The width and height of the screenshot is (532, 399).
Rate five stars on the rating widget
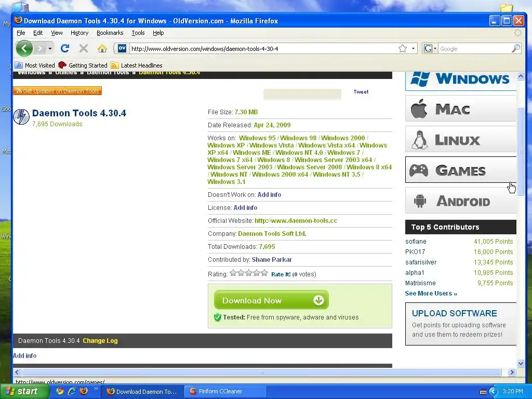click(x=264, y=273)
